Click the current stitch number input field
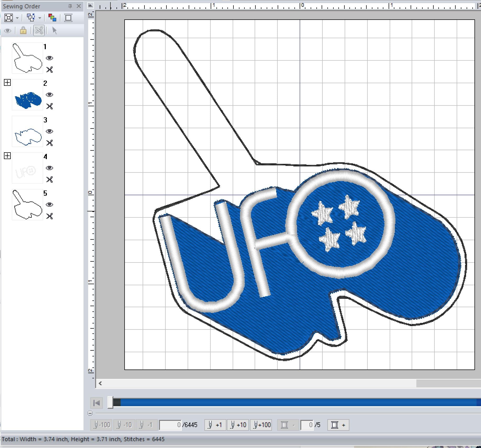Screen dimensions: 481x448 pos(170,425)
